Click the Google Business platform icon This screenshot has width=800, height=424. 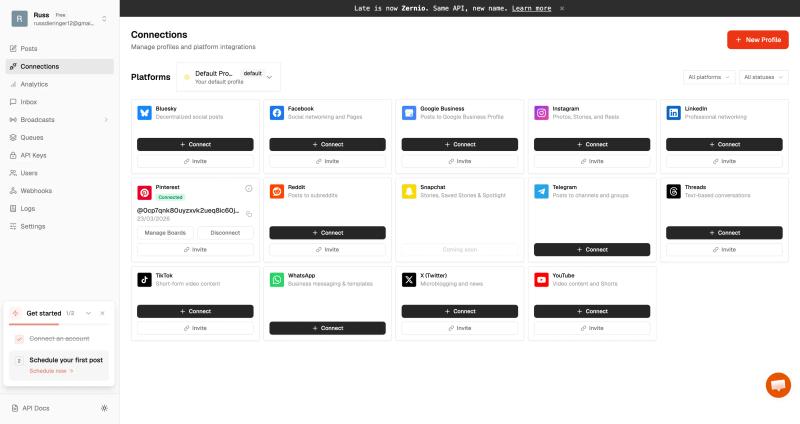pyautogui.click(x=409, y=113)
